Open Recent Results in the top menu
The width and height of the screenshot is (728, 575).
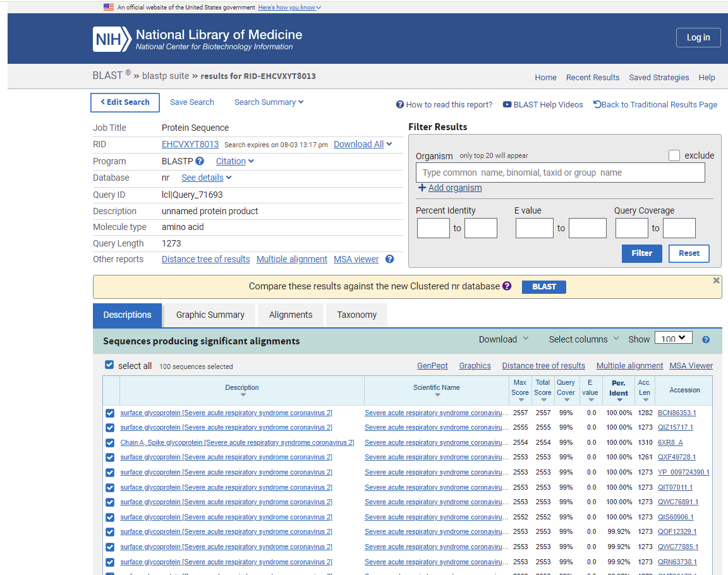click(x=592, y=78)
